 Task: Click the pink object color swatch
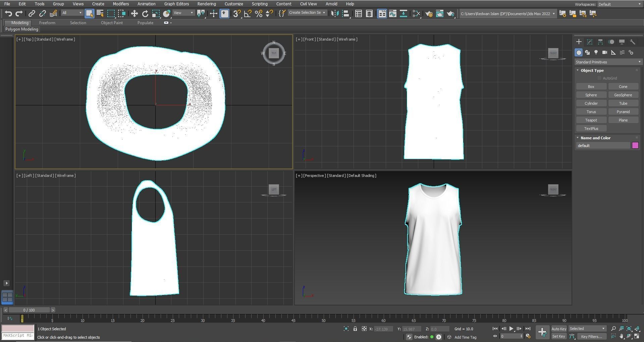point(635,146)
